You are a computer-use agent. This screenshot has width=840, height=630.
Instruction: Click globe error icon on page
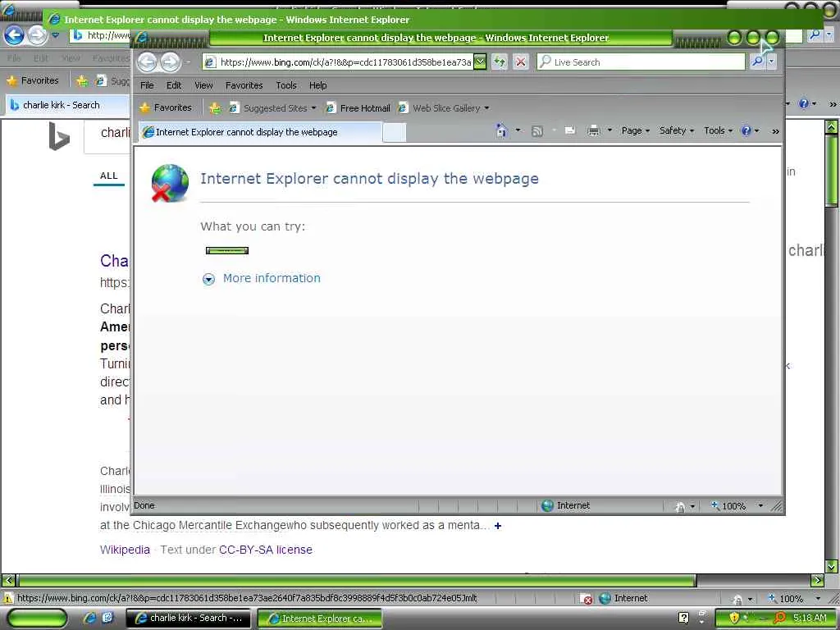pyautogui.click(x=170, y=183)
